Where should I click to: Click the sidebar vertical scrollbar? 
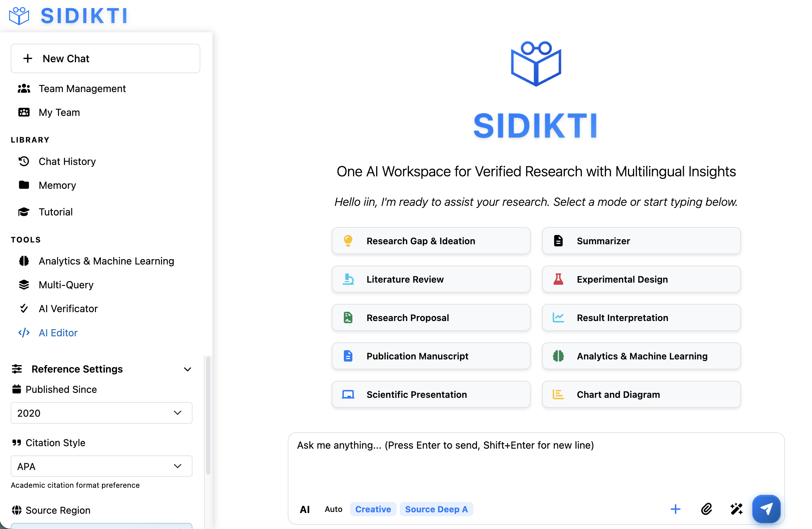208,415
